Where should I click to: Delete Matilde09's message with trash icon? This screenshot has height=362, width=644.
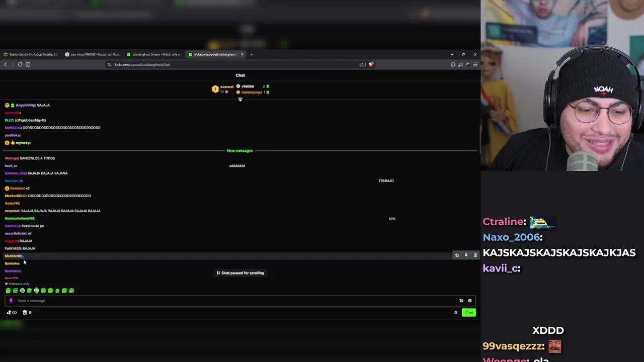pos(475,255)
